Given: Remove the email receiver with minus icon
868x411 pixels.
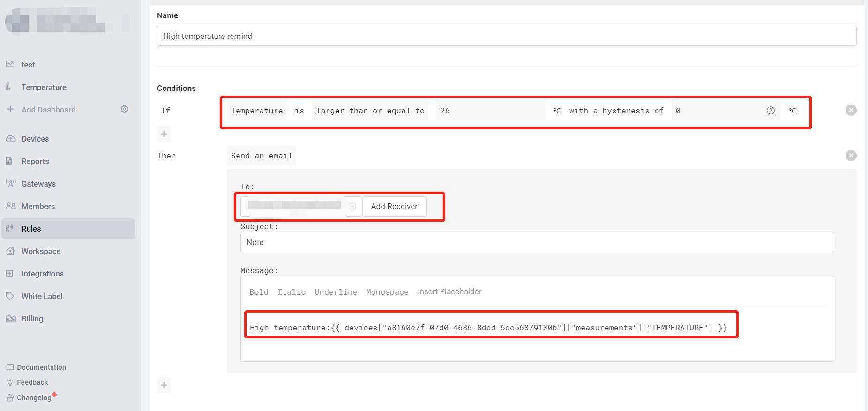Looking at the screenshot, I should pos(352,207).
